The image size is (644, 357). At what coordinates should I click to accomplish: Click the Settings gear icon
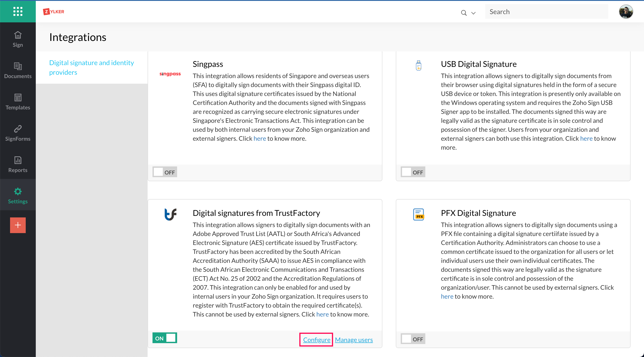[18, 192]
